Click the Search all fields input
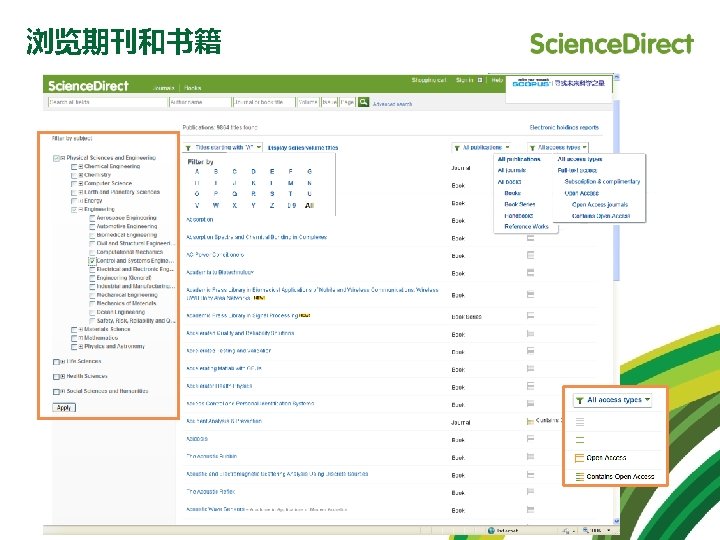Image resolution: width=720 pixels, height=540 pixels. [107, 102]
